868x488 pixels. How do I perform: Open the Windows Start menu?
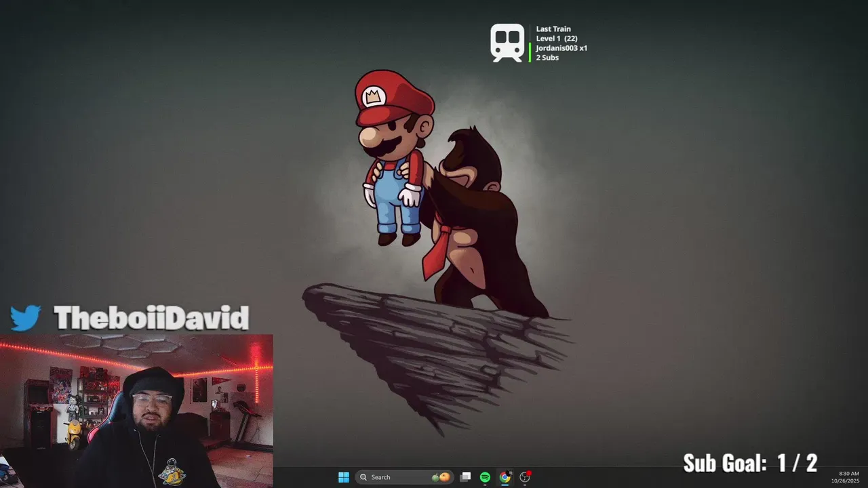tap(344, 477)
